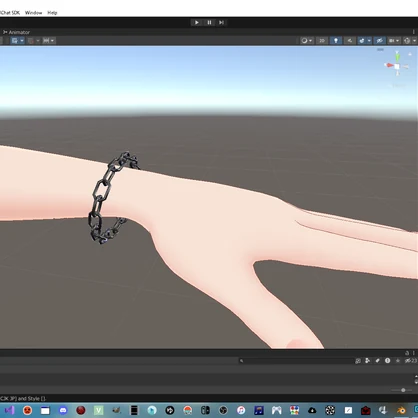
Task: Open iTunes music note icon in taskbar
Action: pos(241,410)
